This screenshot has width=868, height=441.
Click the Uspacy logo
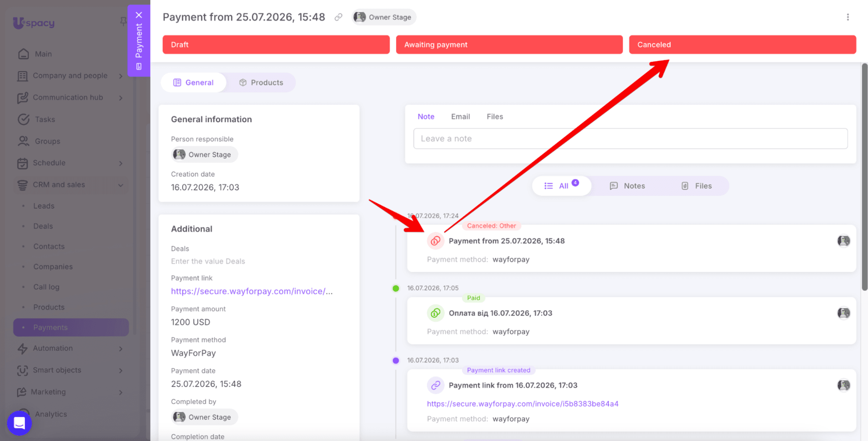34,23
